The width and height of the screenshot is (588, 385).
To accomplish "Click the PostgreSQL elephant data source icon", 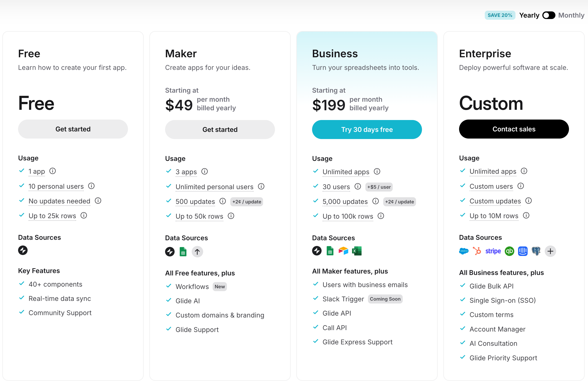I will tap(536, 251).
